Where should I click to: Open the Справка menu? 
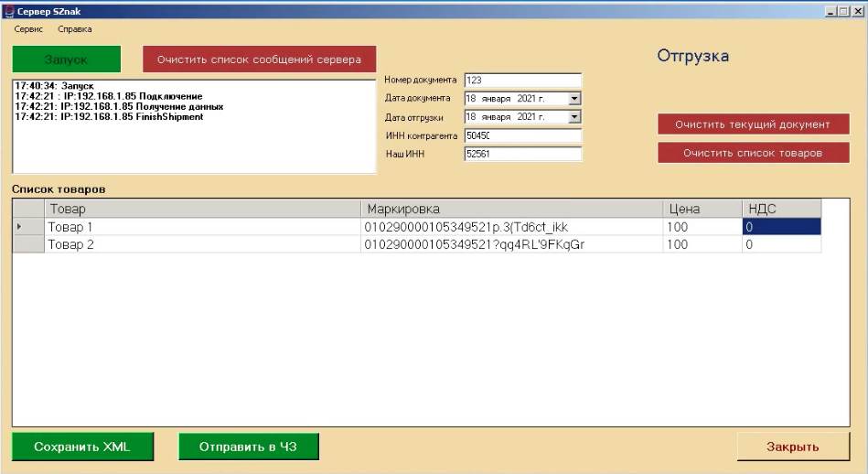pos(75,29)
